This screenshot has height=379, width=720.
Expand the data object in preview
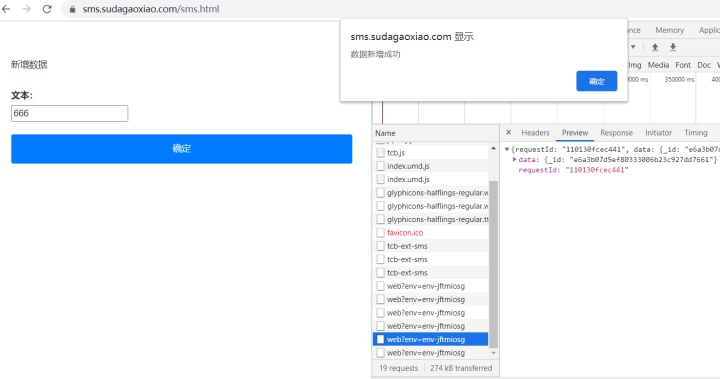coord(515,159)
